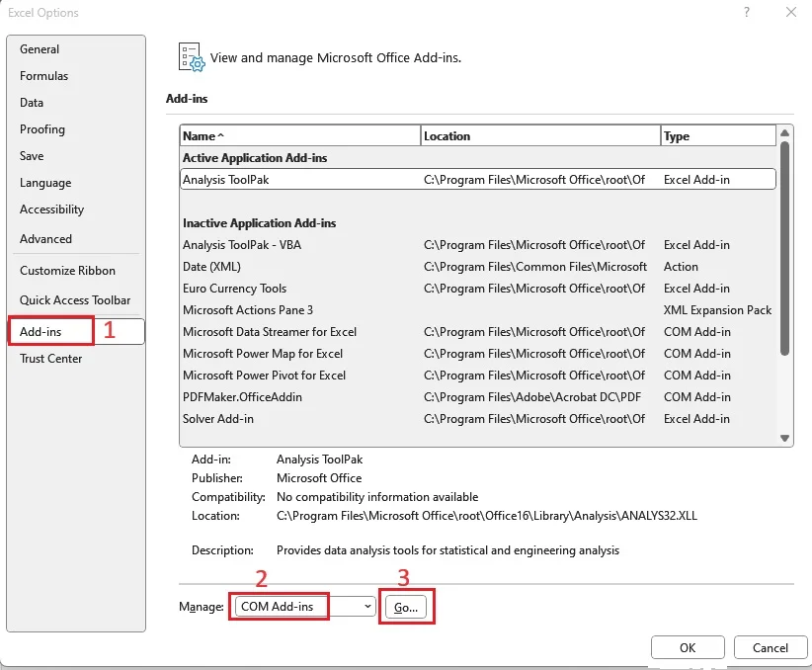Select Microsoft Power Pivot for Excel entry
The image size is (812, 670).
click(x=264, y=376)
